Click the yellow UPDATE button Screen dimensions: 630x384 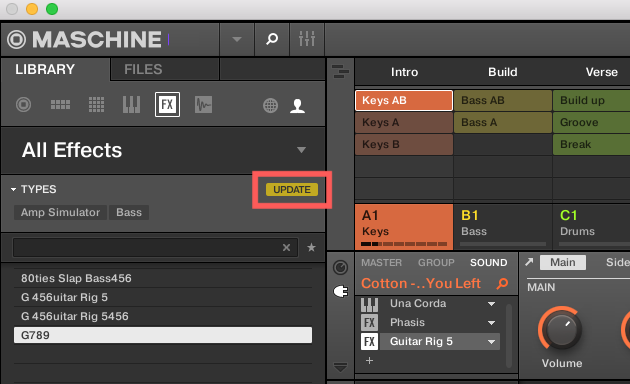(x=292, y=190)
